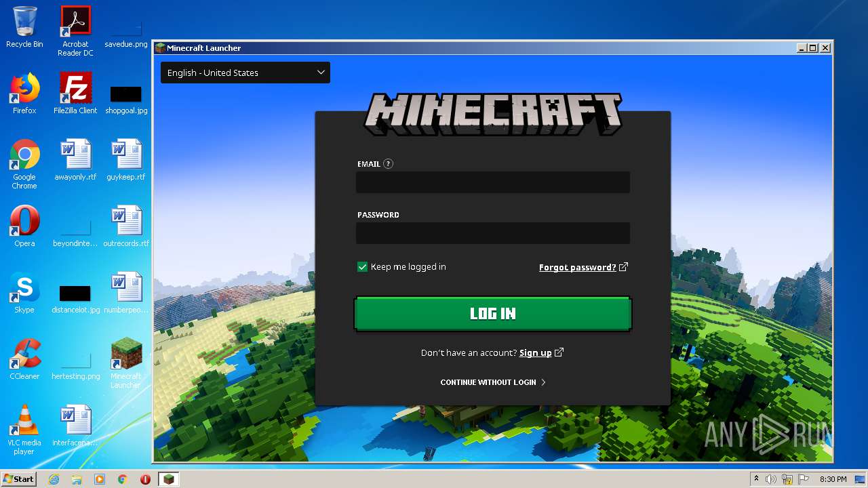Select the Opera desktop shortcut
The width and height of the screenshot is (868, 488).
[x=24, y=226]
